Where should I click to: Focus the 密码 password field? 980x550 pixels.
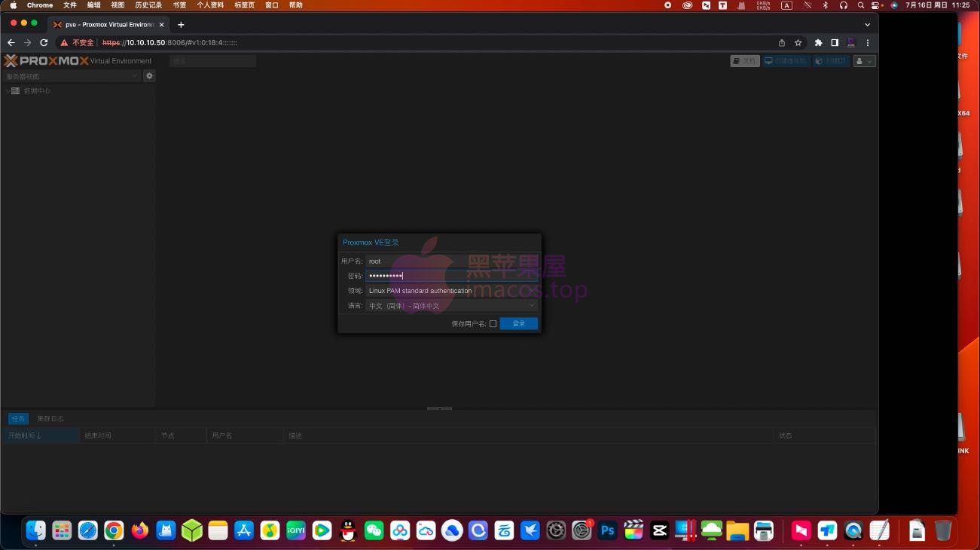click(x=451, y=276)
